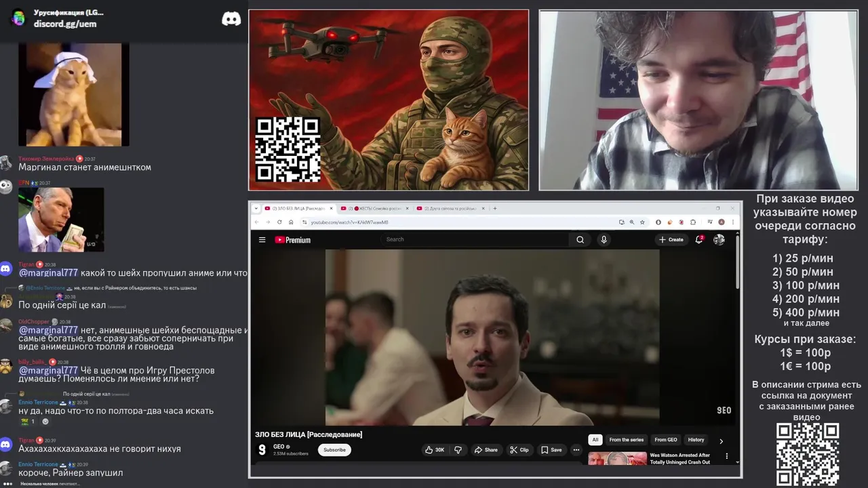The height and width of the screenshot is (488, 868).
Task: Click the reaction with count 1 under Ennio's message
Action: 28,422
